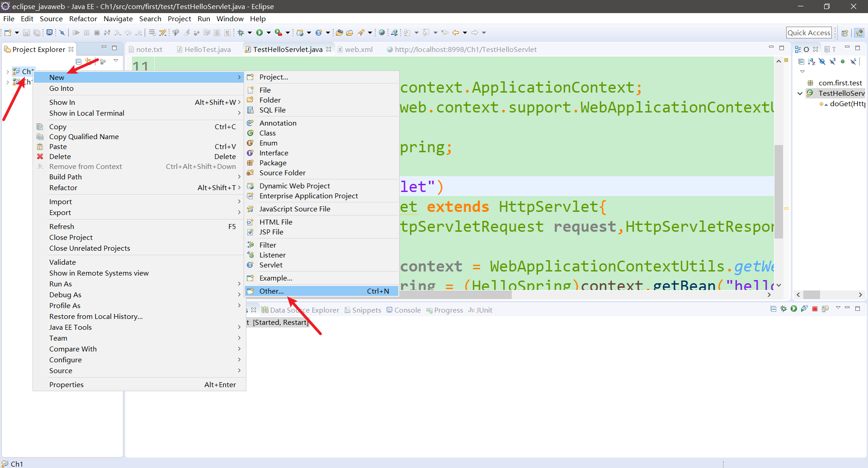868x468 pixels.
Task: Toggle Hide Fields in the Outline view
Action: coord(822,61)
